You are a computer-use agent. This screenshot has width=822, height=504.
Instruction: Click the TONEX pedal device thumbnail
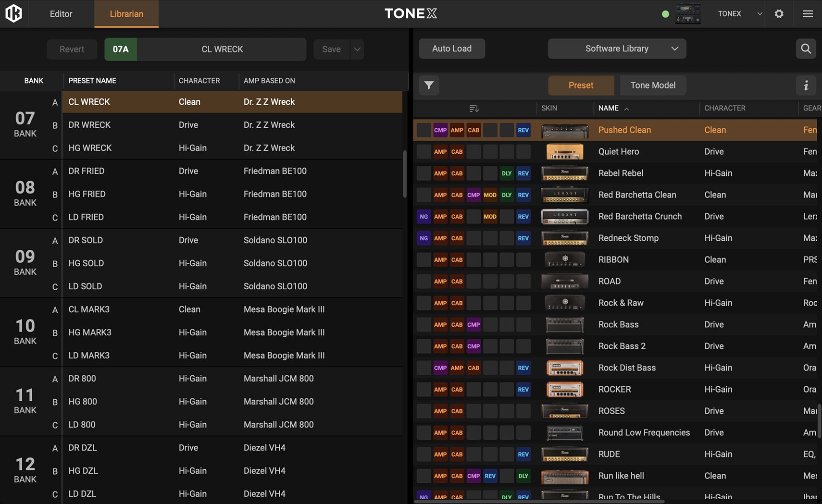[x=688, y=13]
